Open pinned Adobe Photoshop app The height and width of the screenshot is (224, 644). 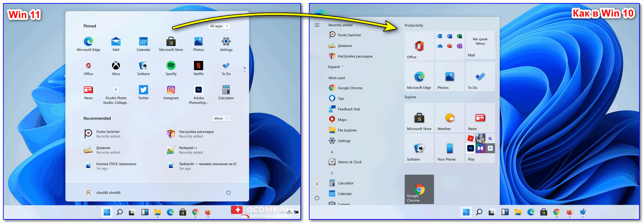[x=198, y=95]
